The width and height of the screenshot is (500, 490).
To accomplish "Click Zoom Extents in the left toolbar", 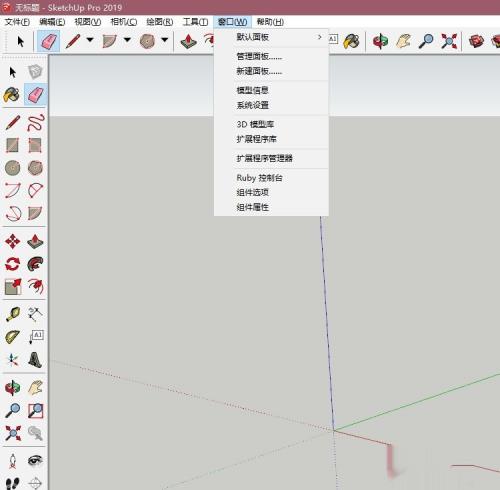I will (x=13, y=433).
